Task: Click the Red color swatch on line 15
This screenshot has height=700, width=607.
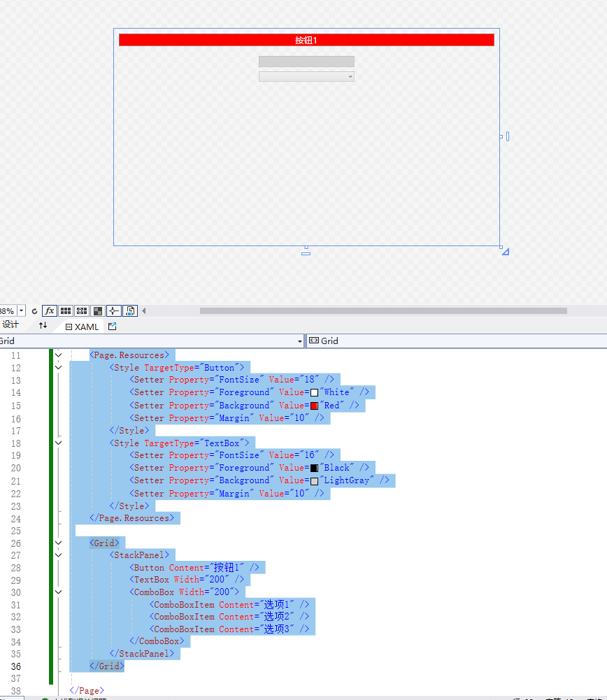Action: pos(314,406)
